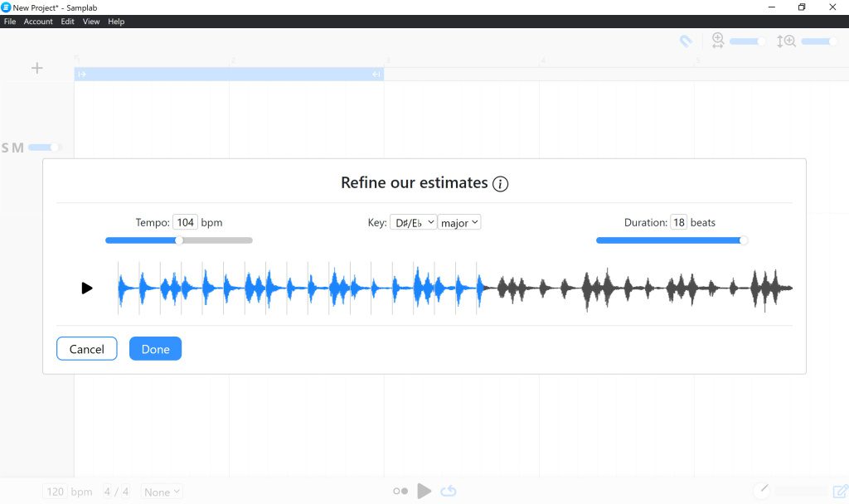Open the Account menu
The width and height of the screenshot is (849, 504).
point(38,22)
